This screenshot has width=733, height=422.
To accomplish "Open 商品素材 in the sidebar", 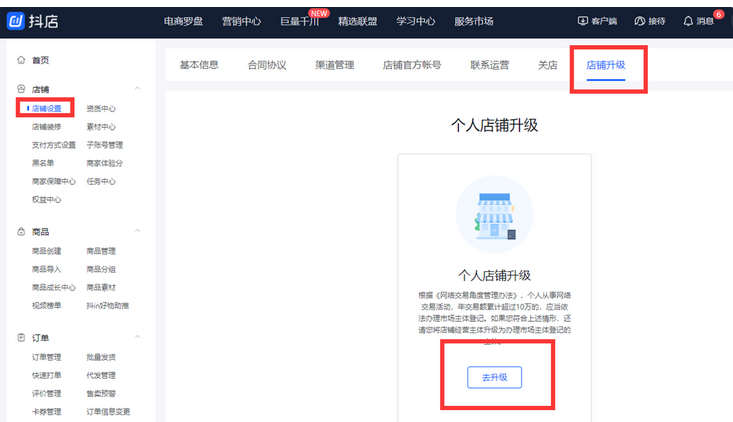I will (x=101, y=287).
